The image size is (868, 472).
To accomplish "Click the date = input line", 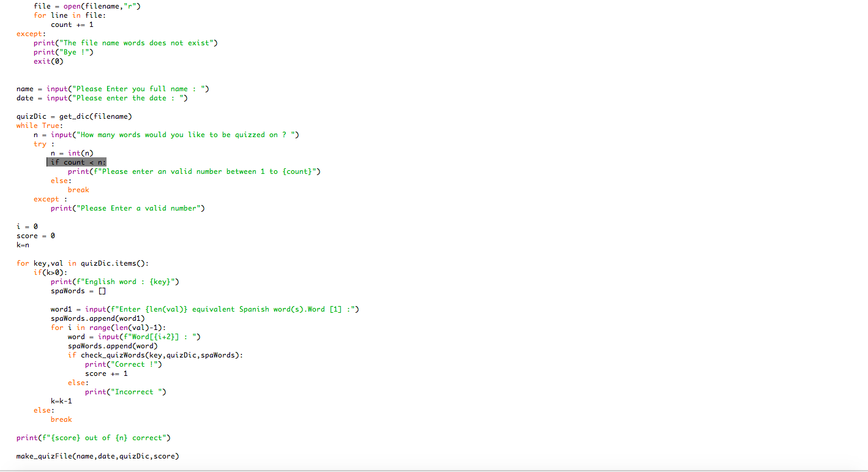I will point(102,98).
